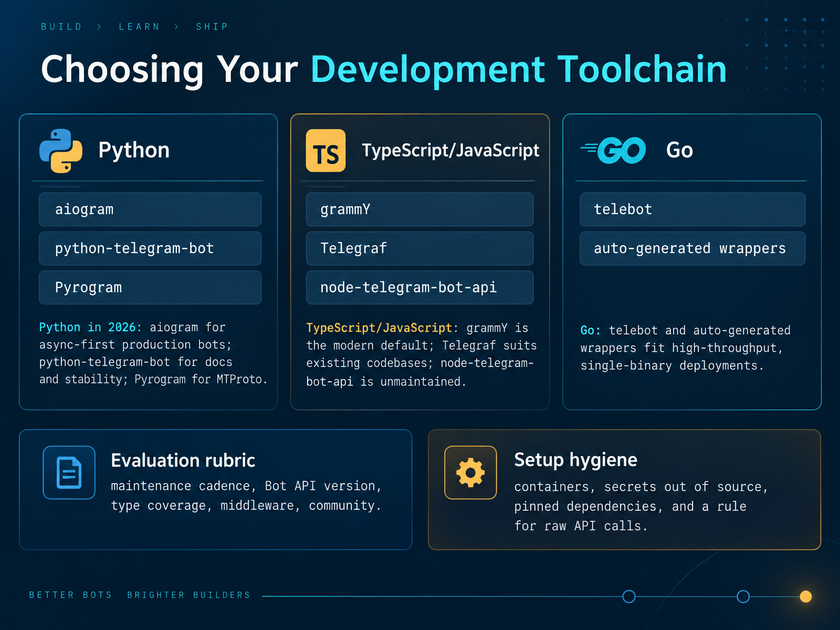The width and height of the screenshot is (840, 630).
Task: Click the Evaluation rubric document icon
Action: (69, 472)
